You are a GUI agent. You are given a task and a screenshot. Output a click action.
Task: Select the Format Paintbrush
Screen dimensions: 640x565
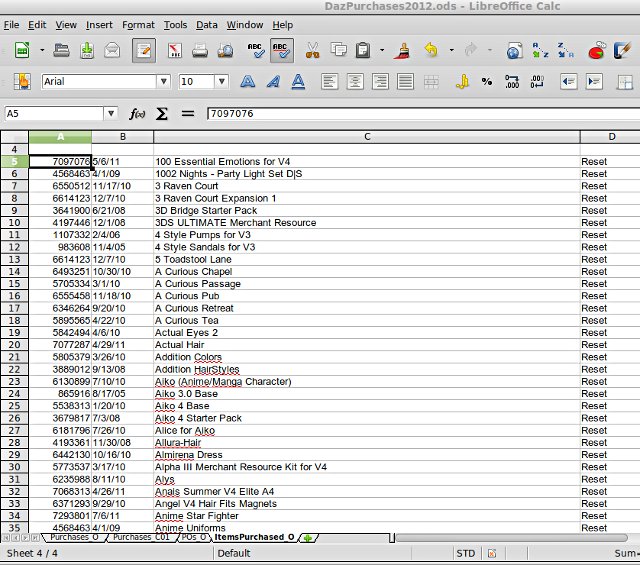click(x=402, y=51)
